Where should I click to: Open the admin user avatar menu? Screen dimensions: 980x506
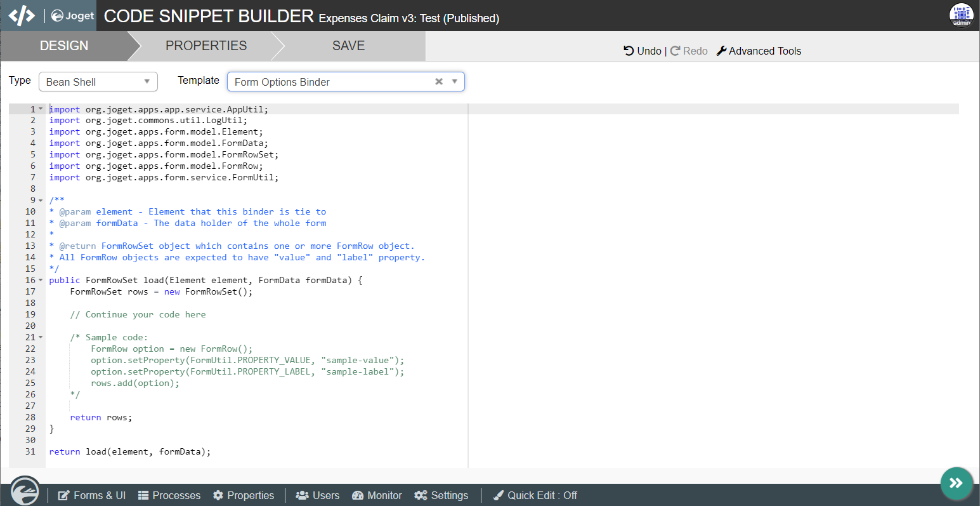pyautogui.click(x=961, y=15)
